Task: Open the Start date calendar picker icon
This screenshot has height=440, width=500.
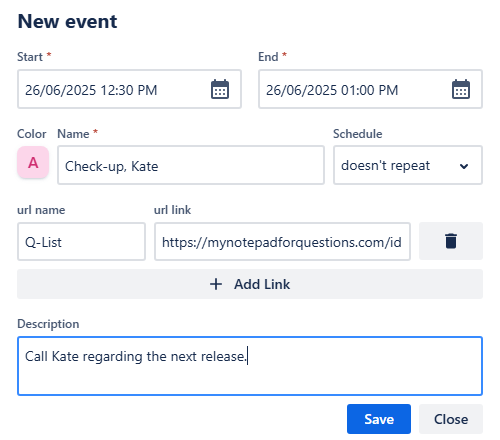Action: point(220,89)
